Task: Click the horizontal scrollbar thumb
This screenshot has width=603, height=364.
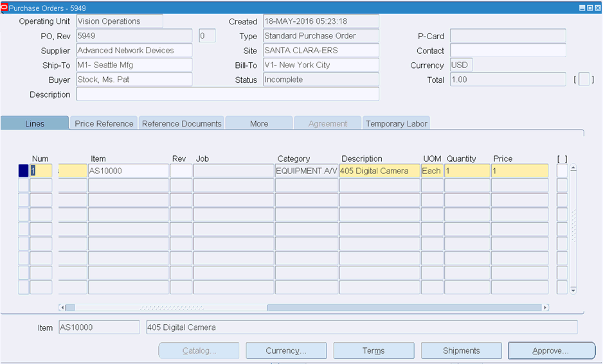Action: (x=171, y=308)
